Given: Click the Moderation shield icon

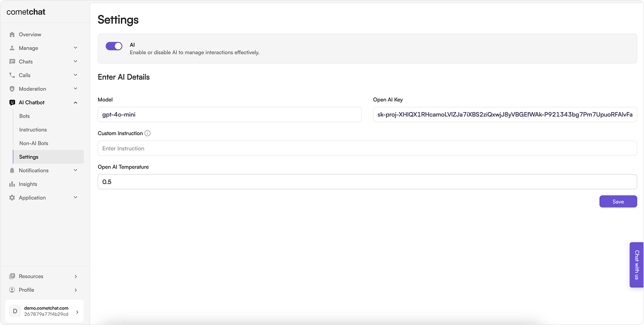Looking at the screenshot, I should tap(12, 89).
